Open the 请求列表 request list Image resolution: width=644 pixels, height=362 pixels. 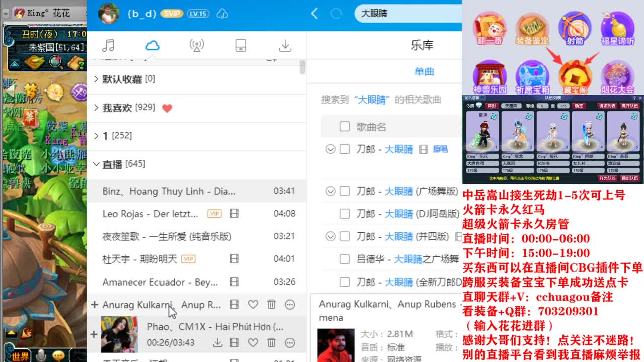[x=607, y=106]
